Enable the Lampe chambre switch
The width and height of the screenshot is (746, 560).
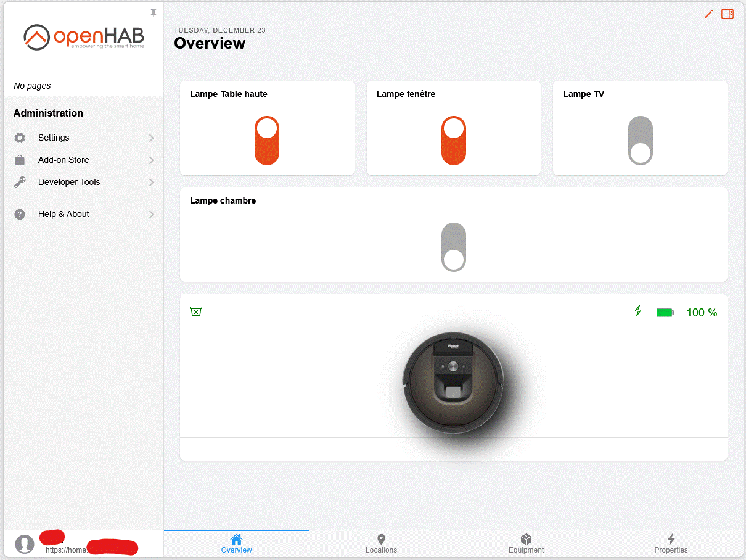point(454,247)
